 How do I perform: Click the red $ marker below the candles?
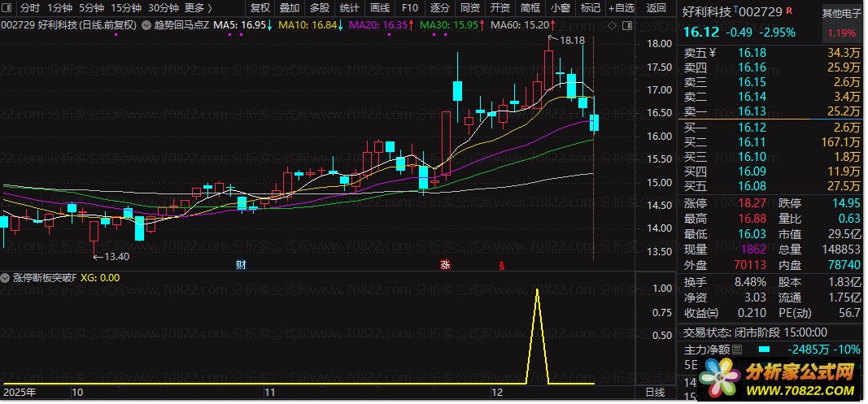point(502,265)
